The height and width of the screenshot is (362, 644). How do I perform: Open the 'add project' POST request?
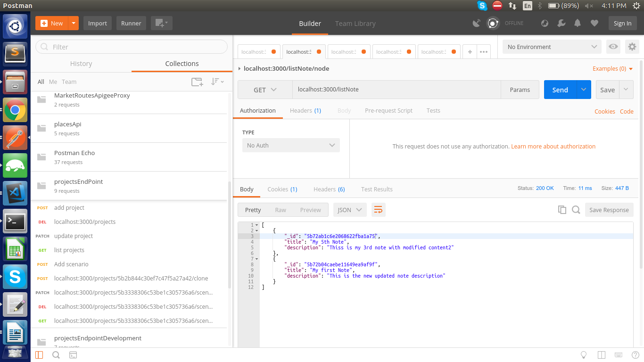129,207
